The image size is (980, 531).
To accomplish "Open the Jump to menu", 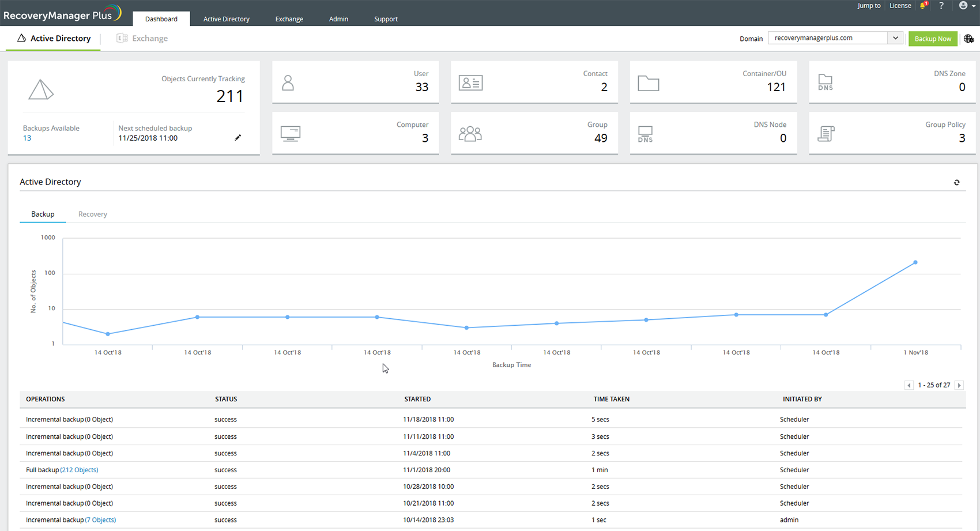I will [x=868, y=6].
